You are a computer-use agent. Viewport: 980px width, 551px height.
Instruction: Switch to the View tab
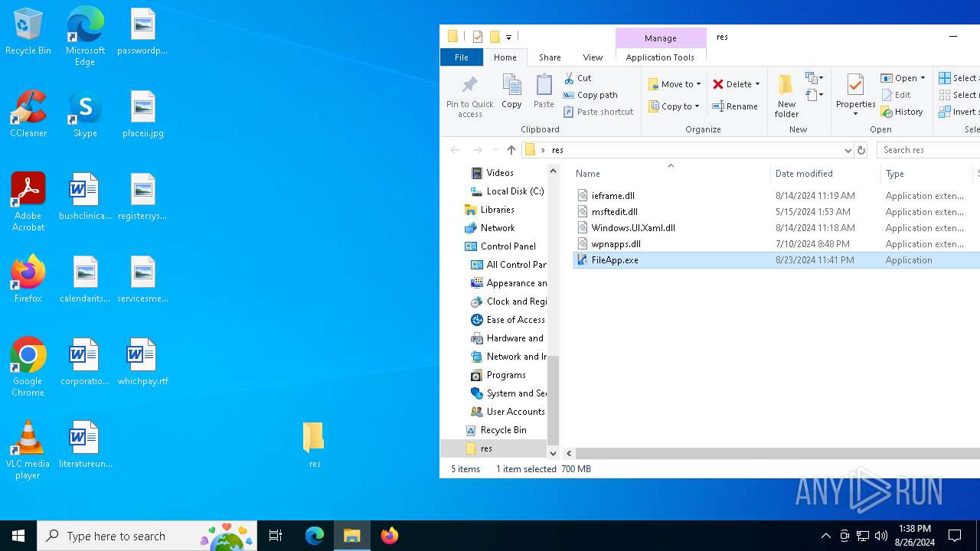pyautogui.click(x=593, y=57)
